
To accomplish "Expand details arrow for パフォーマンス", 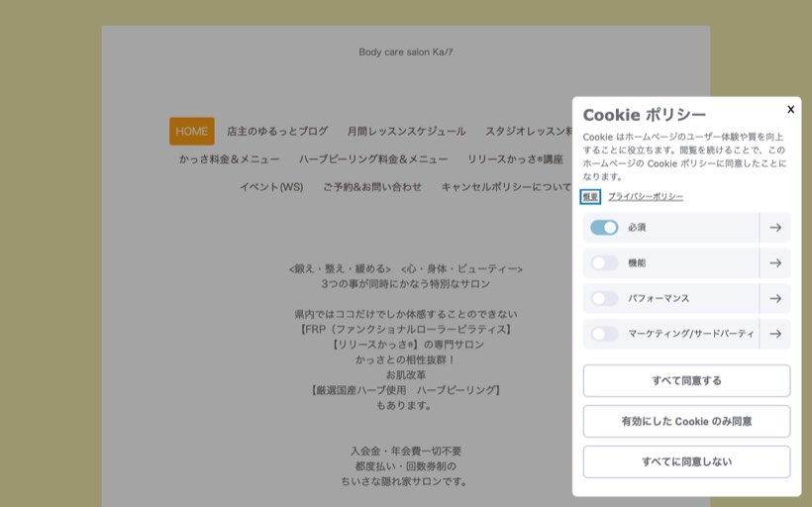I will pyautogui.click(x=775, y=298).
